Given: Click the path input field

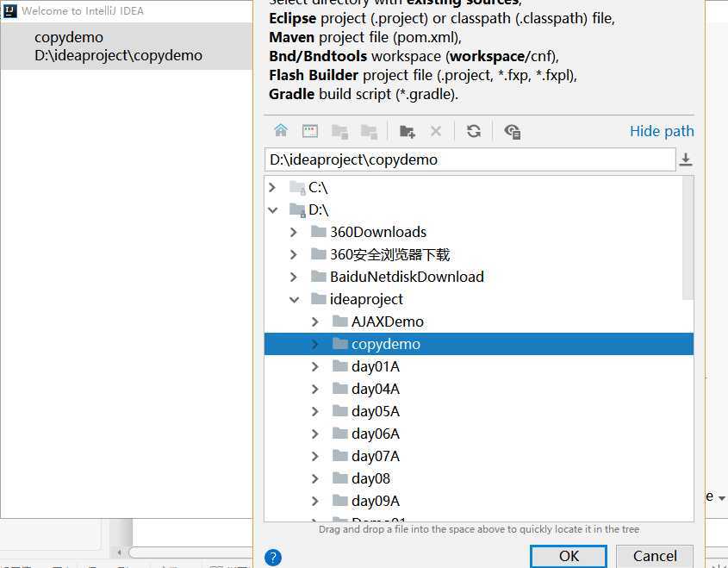Looking at the screenshot, I should pyautogui.click(x=470, y=159).
